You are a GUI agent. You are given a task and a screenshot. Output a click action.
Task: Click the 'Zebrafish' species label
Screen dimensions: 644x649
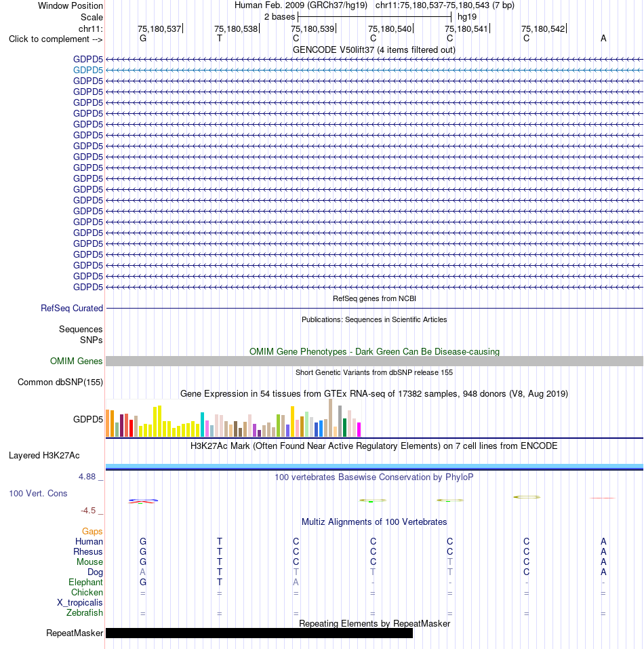click(84, 612)
